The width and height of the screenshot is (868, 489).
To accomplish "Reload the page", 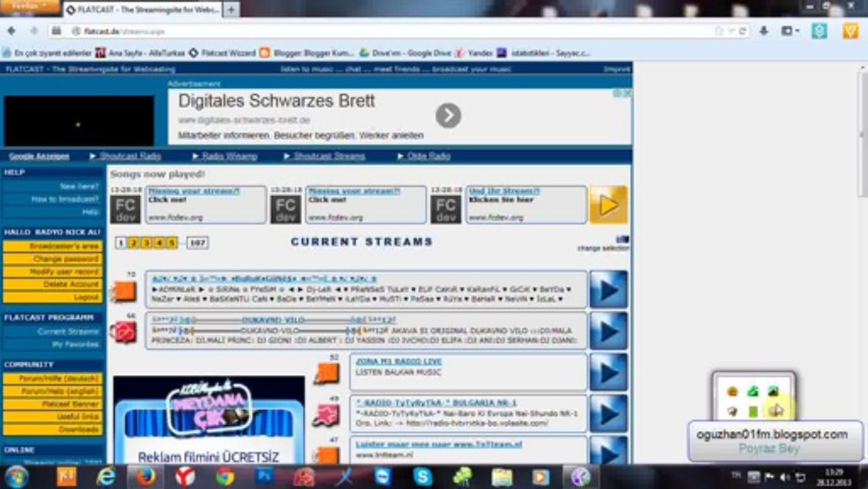I will (x=743, y=31).
